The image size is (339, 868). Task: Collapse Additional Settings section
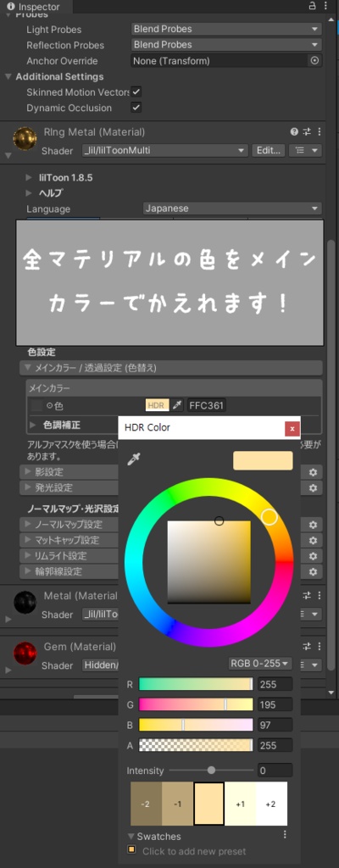tap(8, 76)
